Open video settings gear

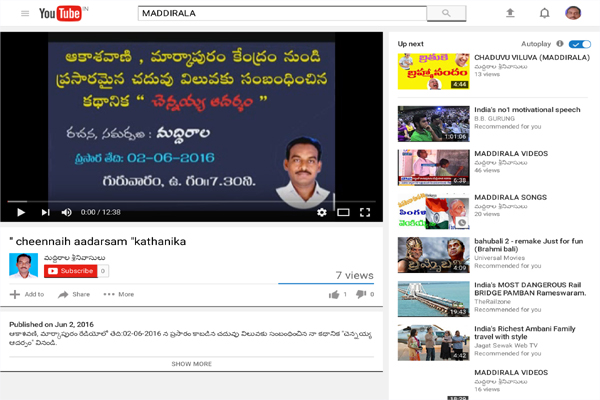coord(322,212)
